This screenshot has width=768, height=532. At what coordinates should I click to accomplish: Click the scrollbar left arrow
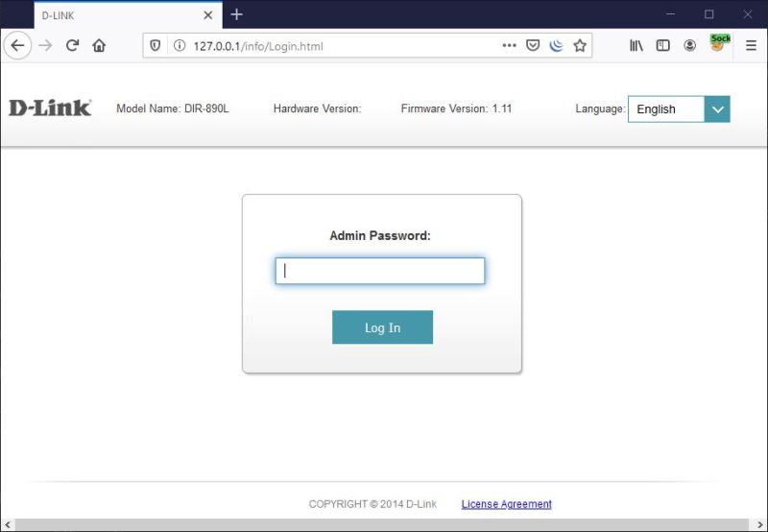[8, 525]
